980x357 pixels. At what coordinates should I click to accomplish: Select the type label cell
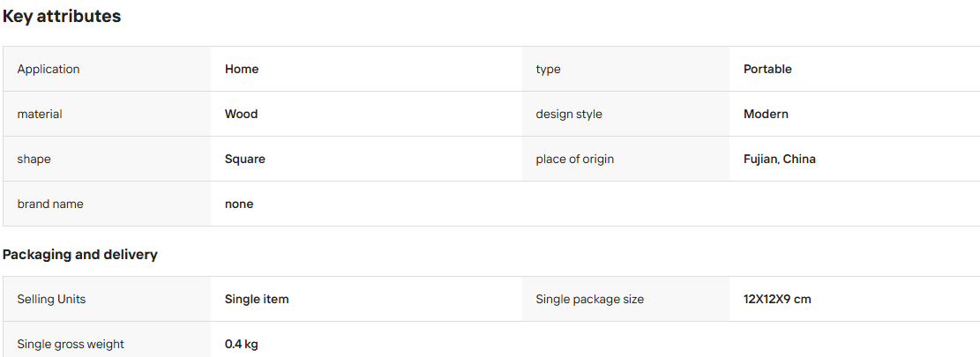[x=625, y=70]
